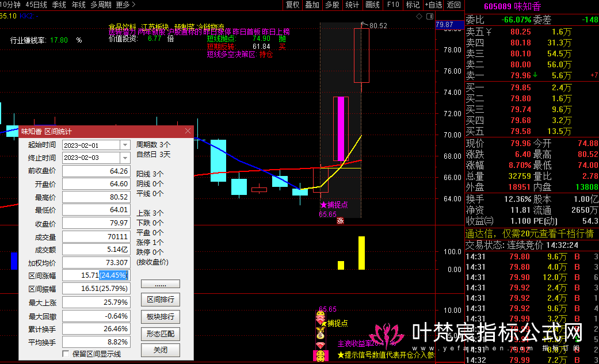Click the 最低价 field showing 64.01
This screenshot has width=599, height=364.
pyautogui.click(x=96, y=210)
